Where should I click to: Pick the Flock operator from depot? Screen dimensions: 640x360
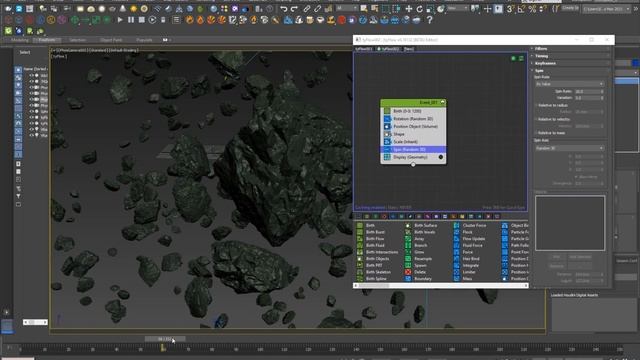tap(467, 232)
